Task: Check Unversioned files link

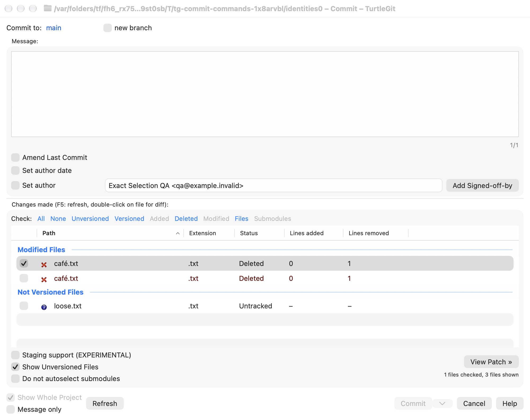Action: 90,219
